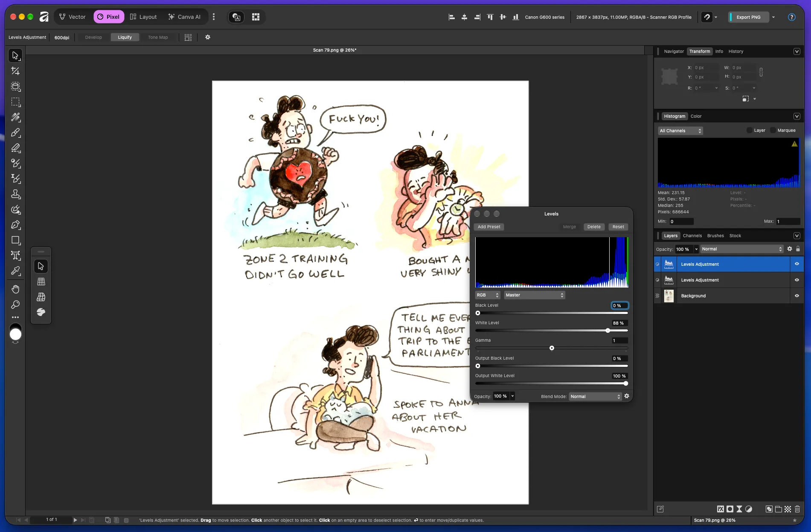The height and width of the screenshot is (532, 811).
Task: Select the Hand view tool
Action: tap(15, 289)
